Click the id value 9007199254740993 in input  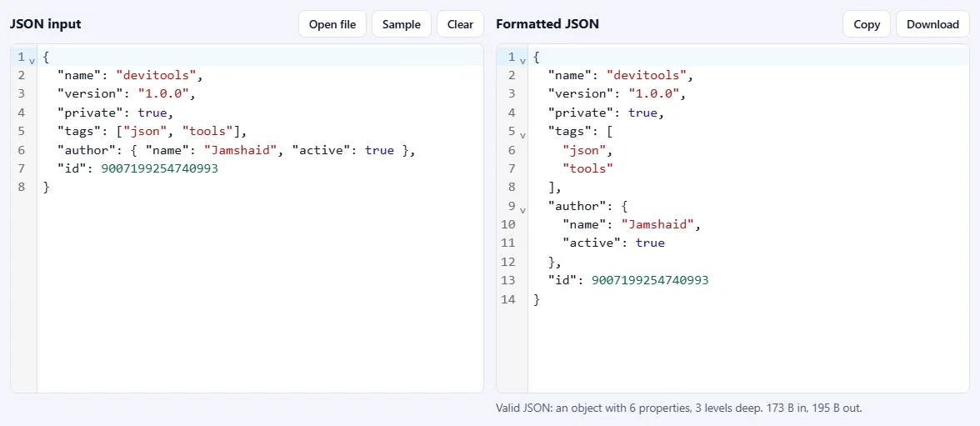pos(159,169)
